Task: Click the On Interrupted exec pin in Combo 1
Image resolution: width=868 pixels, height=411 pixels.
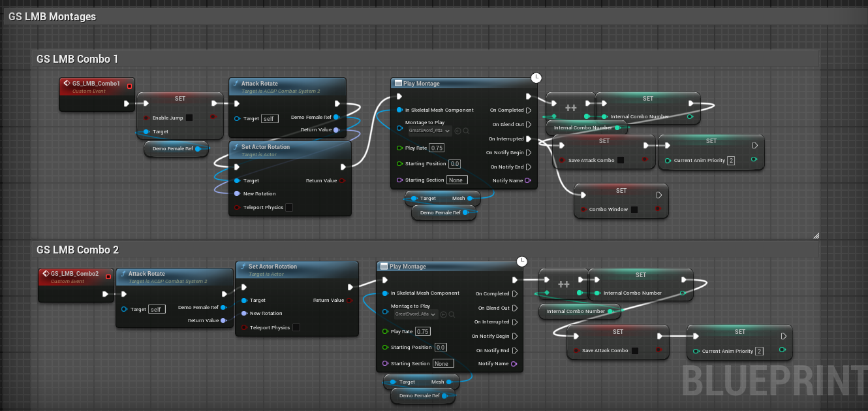Action: [529, 139]
